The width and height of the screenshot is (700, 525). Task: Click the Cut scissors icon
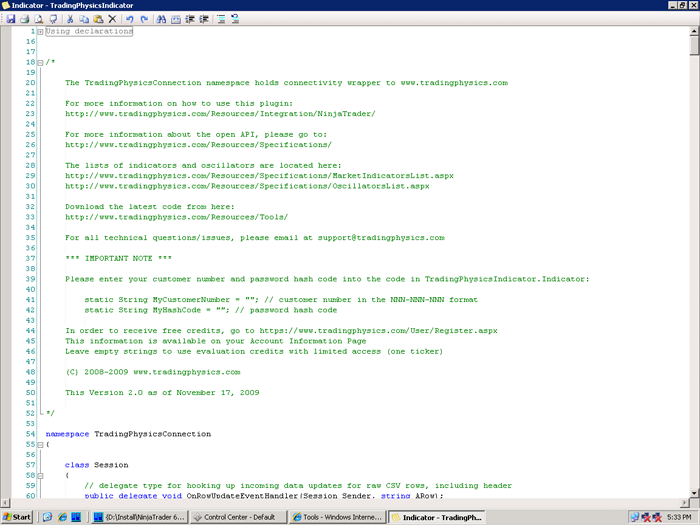pyautogui.click(x=70, y=19)
